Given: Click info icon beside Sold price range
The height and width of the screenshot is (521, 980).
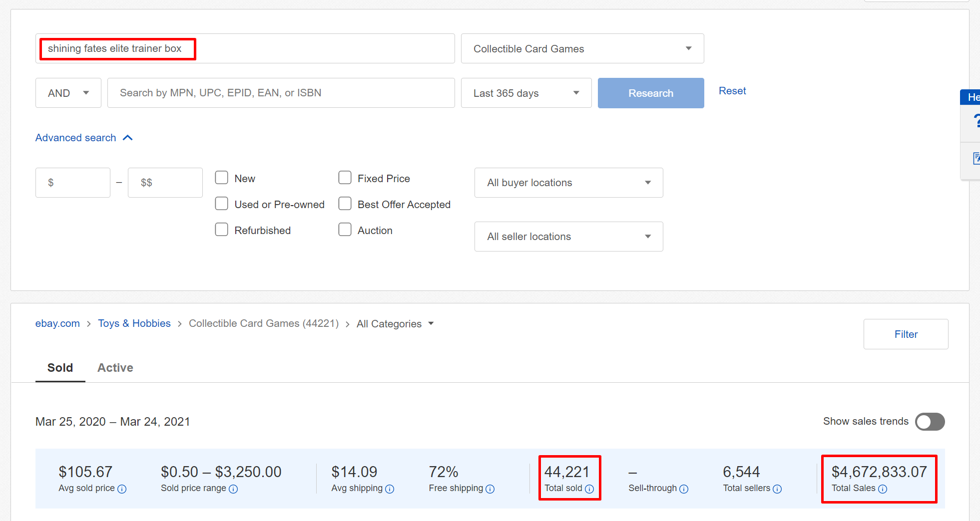Looking at the screenshot, I should point(233,489).
